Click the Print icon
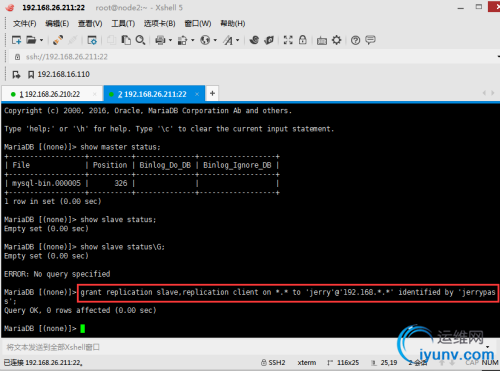 click(x=160, y=40)
